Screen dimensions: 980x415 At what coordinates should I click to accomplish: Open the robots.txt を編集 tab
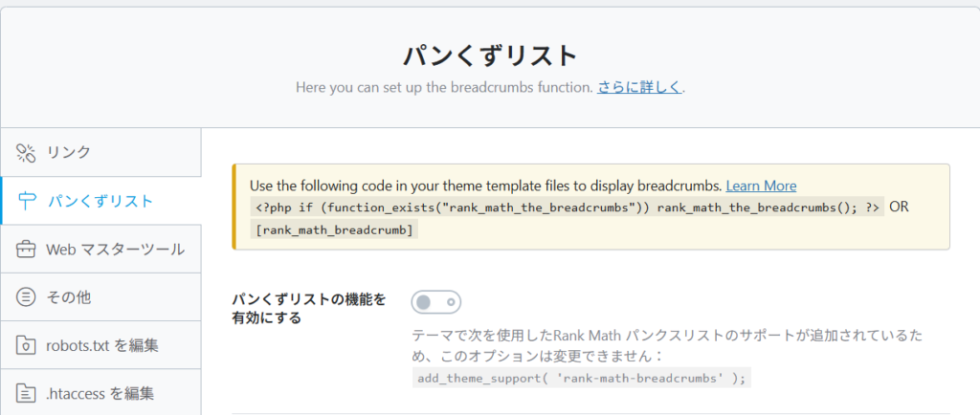point(102,345)
